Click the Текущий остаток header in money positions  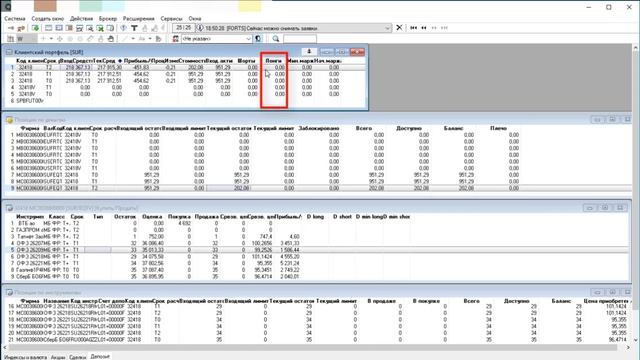coord(229,128)
